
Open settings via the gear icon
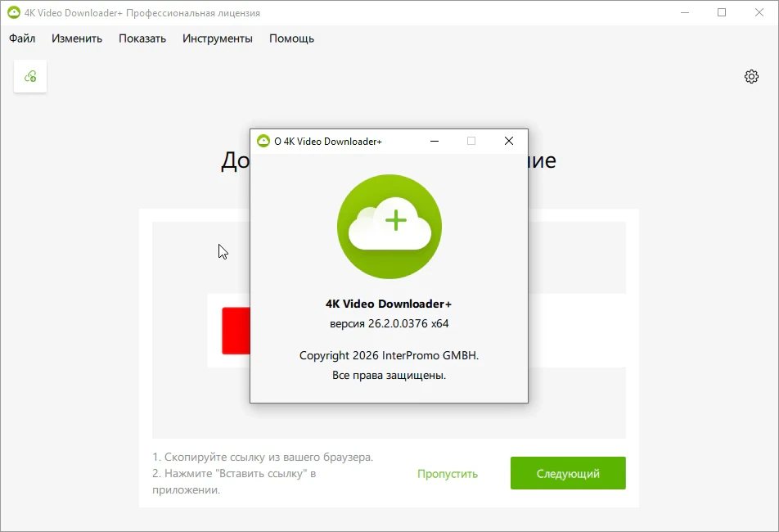point(751,76)
